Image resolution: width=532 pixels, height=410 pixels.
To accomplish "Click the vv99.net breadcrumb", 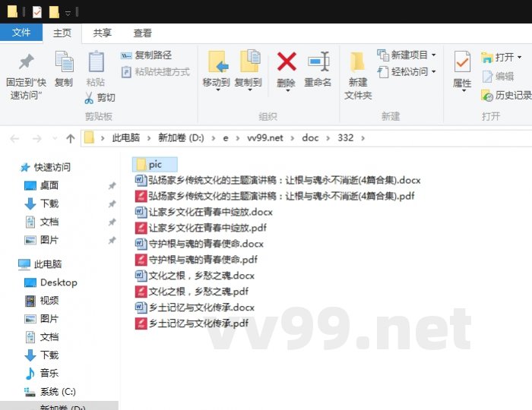I will pyautogui.click(x=265, y=138).
